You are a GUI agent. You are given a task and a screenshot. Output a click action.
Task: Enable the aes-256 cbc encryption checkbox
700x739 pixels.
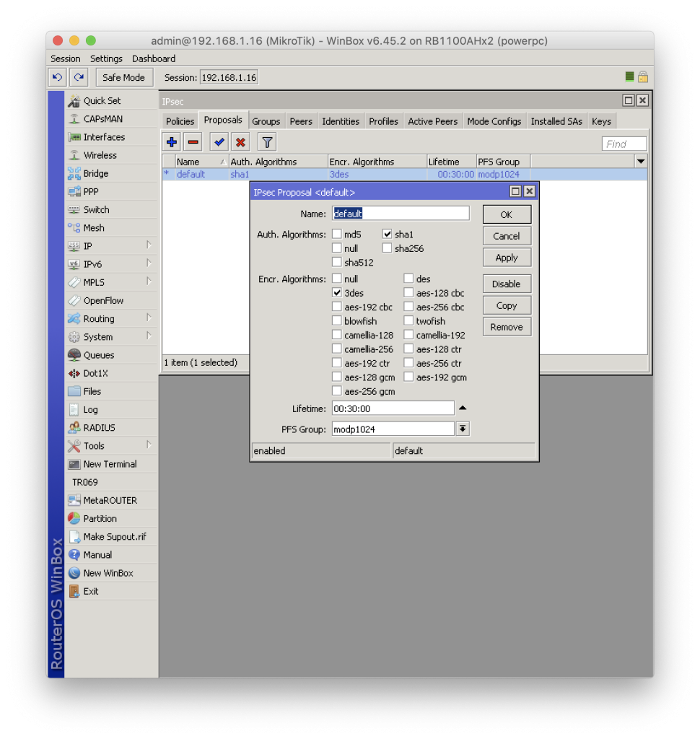409,307
